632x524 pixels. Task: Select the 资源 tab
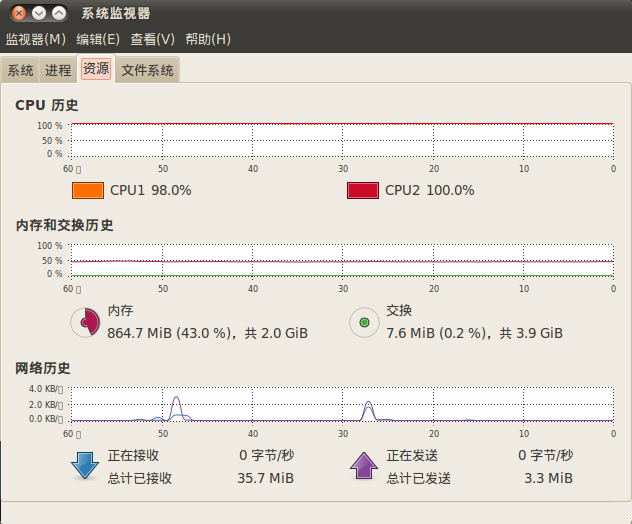click(x=96, y=69)
